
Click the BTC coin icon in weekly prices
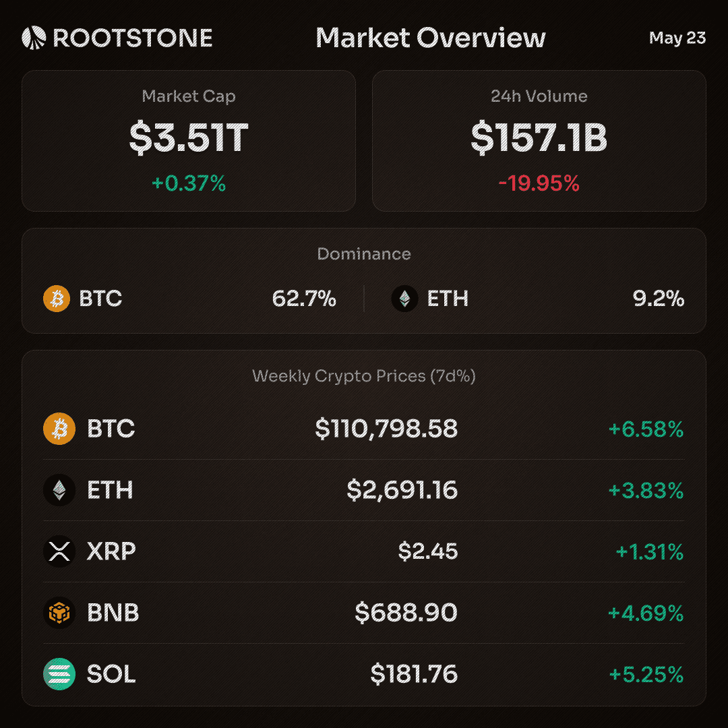[59, 429]
